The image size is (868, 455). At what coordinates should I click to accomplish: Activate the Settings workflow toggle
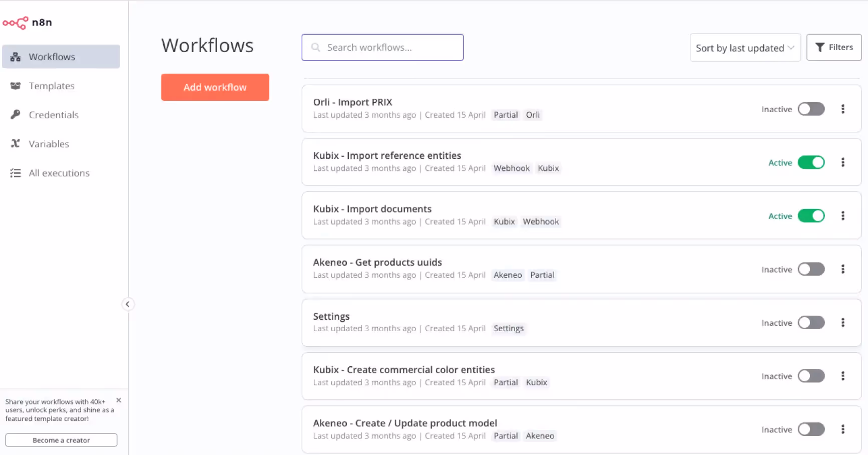[811, 323]
